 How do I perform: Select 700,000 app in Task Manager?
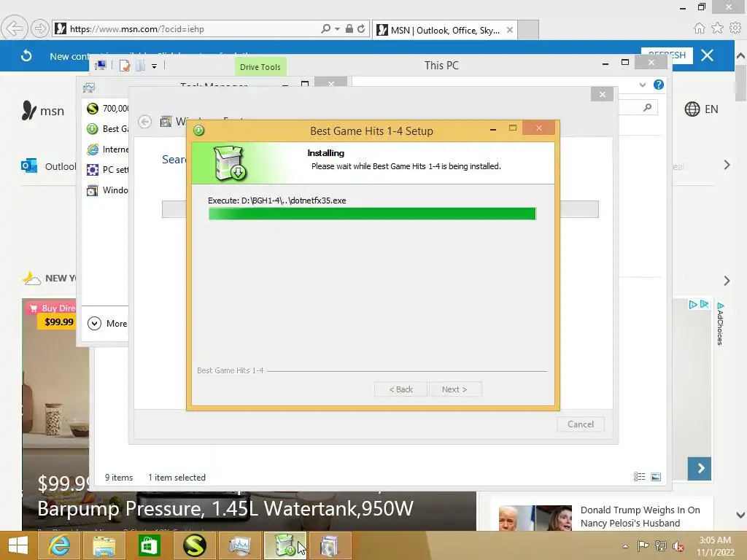pyautogui.click(x=108, y=109)
